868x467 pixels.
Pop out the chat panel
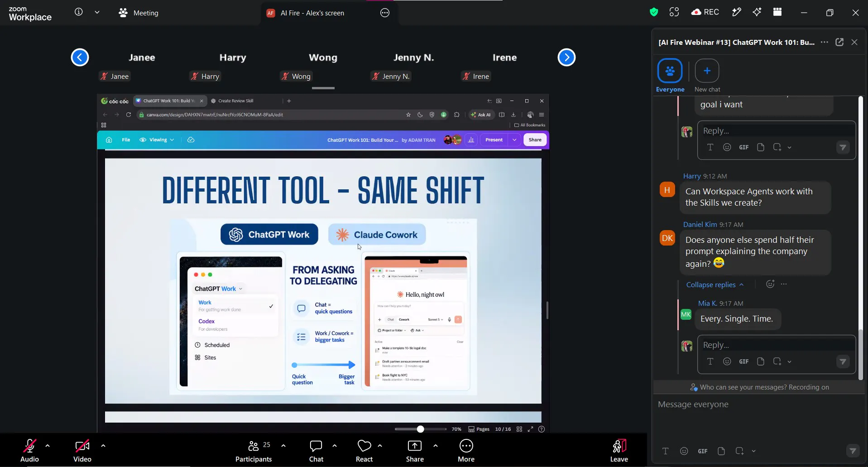click(x=839, y=42)
